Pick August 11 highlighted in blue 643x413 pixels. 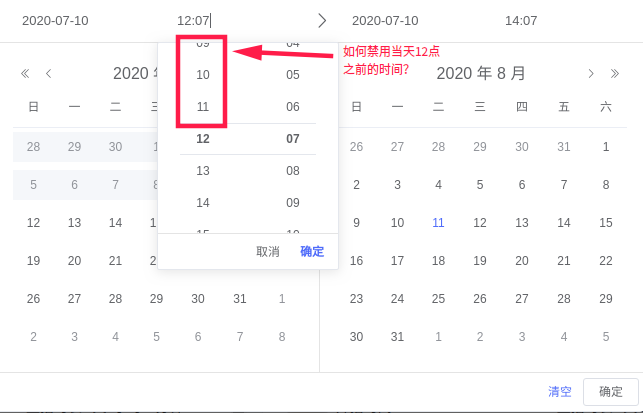[x=438, y=223]
